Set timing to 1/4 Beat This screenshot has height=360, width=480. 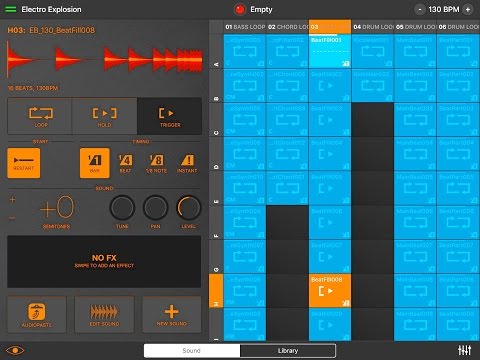(125, 163)
